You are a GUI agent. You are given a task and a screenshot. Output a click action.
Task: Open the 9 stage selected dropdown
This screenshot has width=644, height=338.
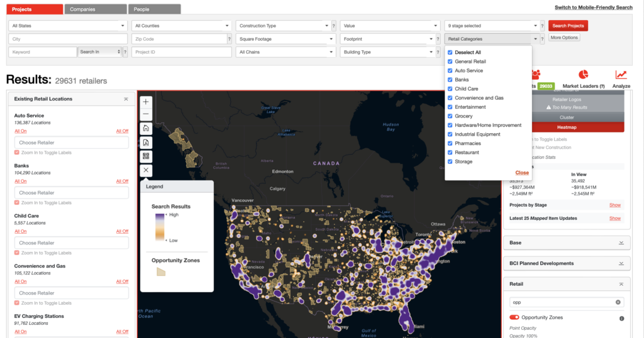(x=492, y=26)
